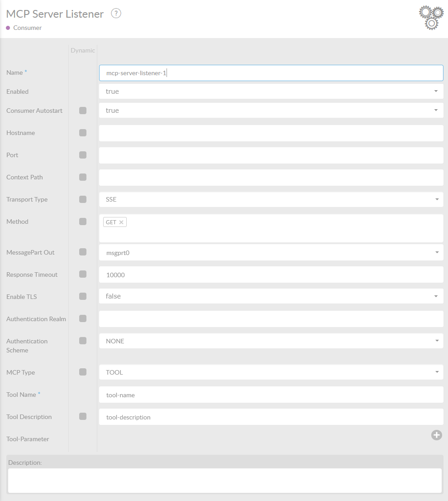Remove the GET method tag

tap(121, 222)
